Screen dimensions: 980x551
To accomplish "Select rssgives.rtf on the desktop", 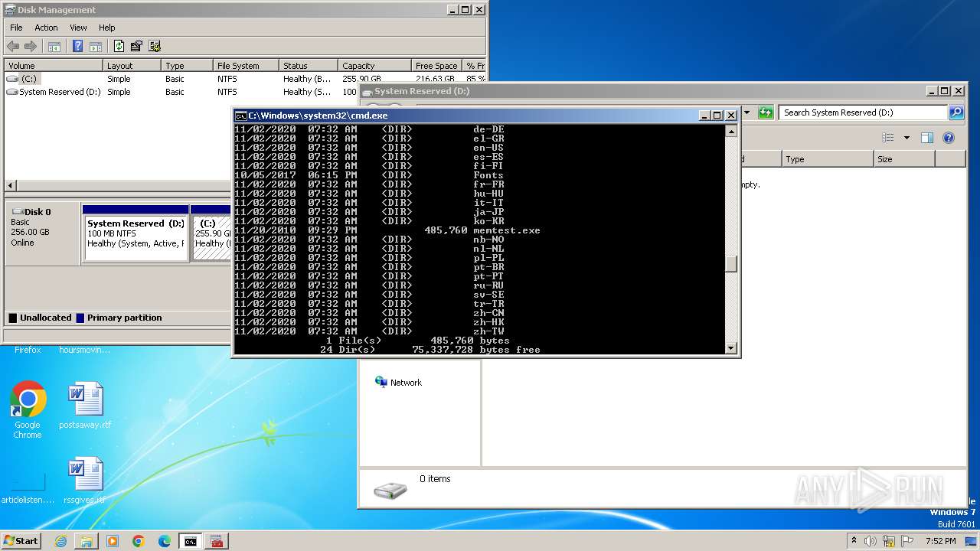I will tap(85, 481).
